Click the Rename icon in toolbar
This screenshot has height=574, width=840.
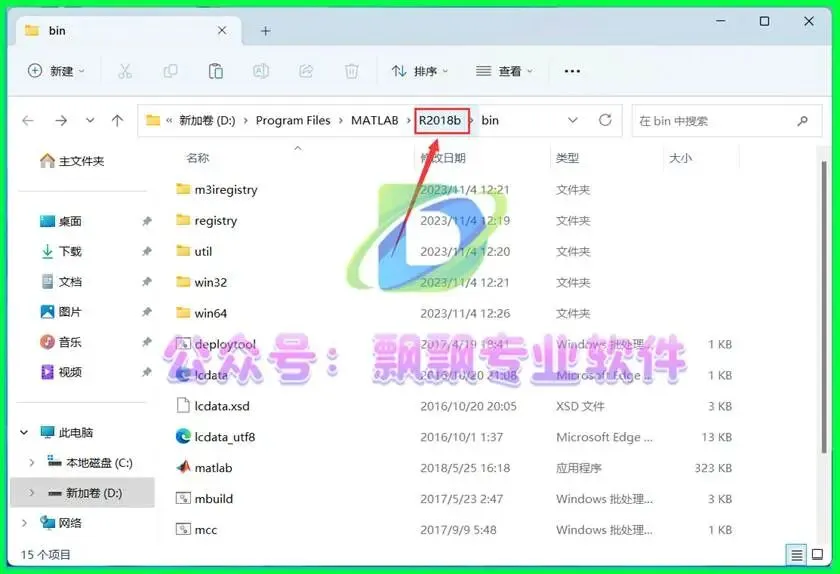pyautogui.click(x=261, y=71)
